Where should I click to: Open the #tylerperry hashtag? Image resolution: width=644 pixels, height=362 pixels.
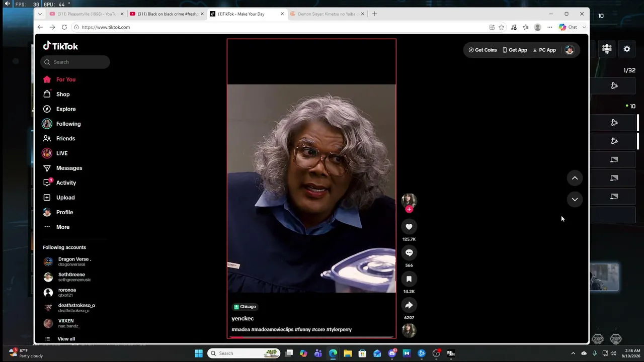coord(339,330)
